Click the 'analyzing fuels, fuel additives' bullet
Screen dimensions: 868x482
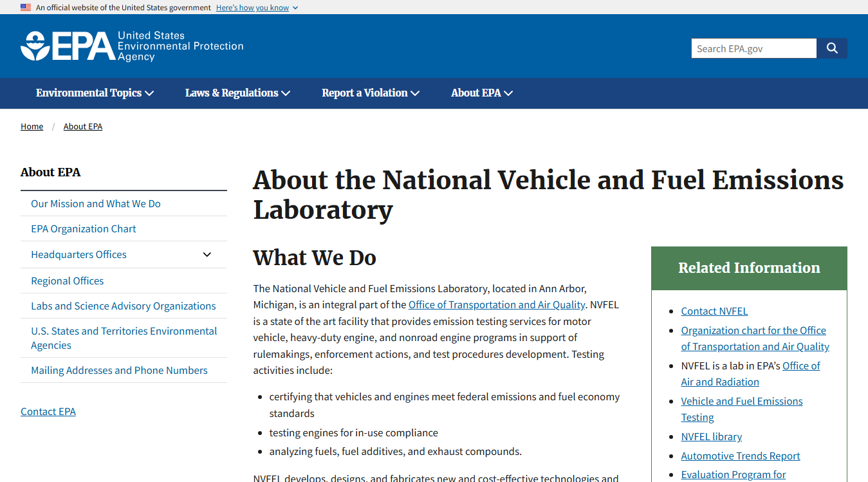click(396, 451)
